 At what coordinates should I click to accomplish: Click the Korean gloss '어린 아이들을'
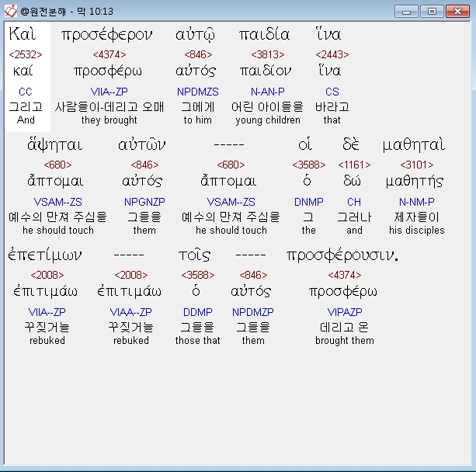[x=267, y=107]
